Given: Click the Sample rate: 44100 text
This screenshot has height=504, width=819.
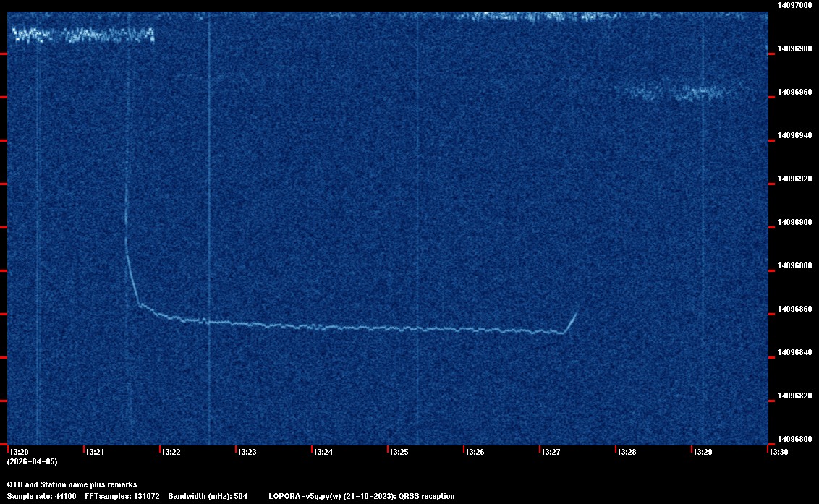Looking at the screenshot, I should [x=41, y=496].
